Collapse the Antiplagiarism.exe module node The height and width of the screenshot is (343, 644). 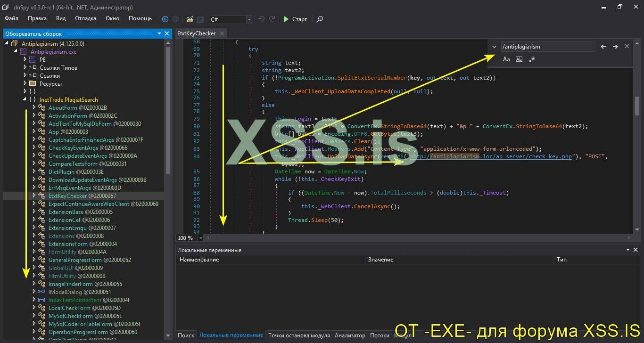pyautogui.click(x=16, y=52)
